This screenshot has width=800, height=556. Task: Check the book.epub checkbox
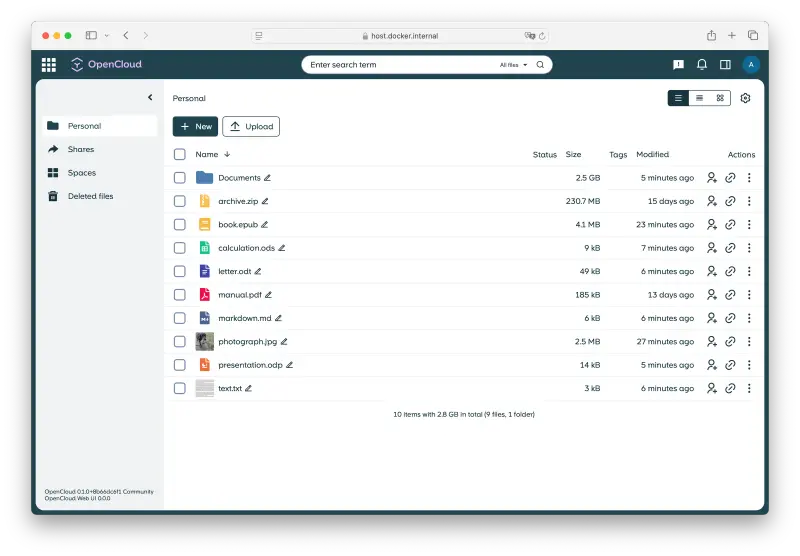tap(180, 224)
